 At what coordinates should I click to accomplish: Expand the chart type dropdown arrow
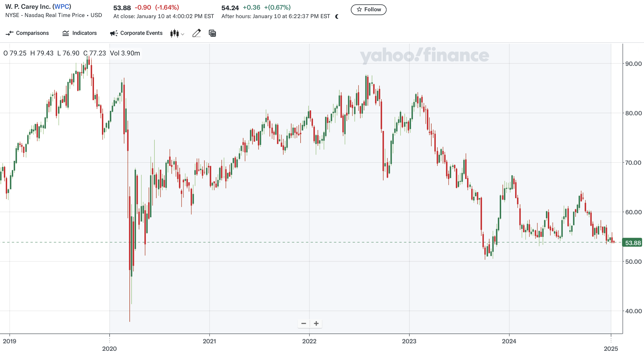tap(183, 34)
